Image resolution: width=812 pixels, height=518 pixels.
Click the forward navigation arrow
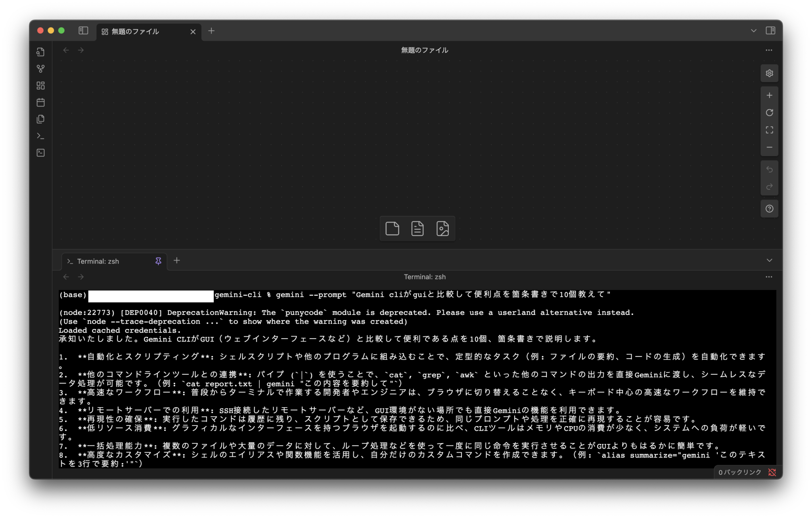click(81, 50)
